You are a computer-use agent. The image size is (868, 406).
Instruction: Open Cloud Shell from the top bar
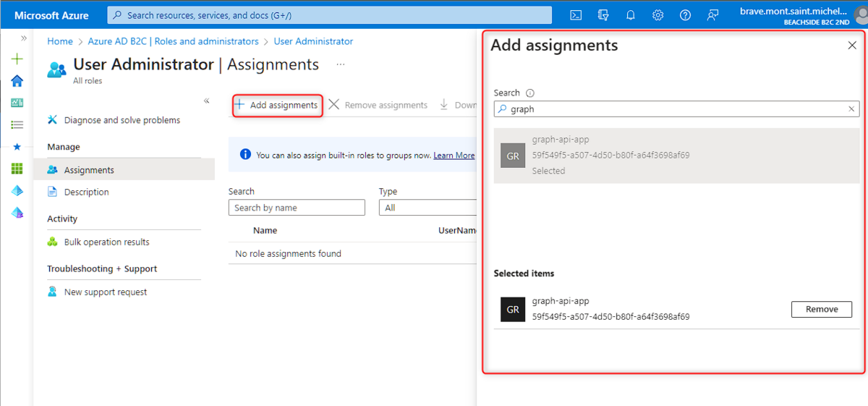(576, 15)
